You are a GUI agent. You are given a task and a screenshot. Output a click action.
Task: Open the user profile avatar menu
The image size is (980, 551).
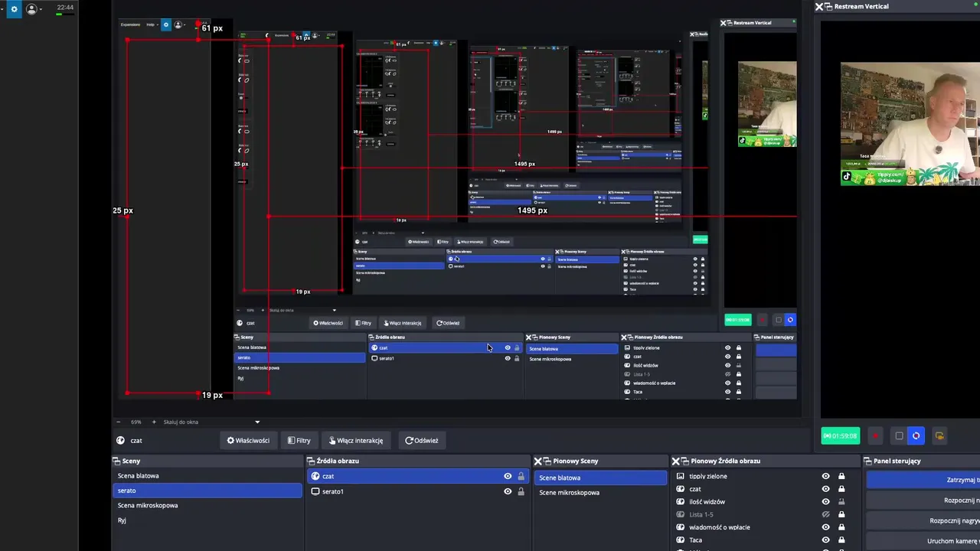coord(31,9)
